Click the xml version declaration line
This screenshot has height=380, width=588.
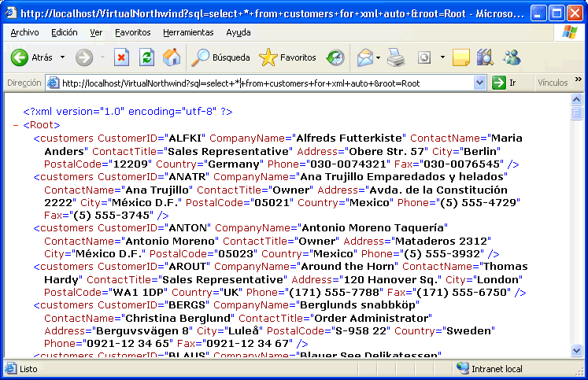pos(128,112)
